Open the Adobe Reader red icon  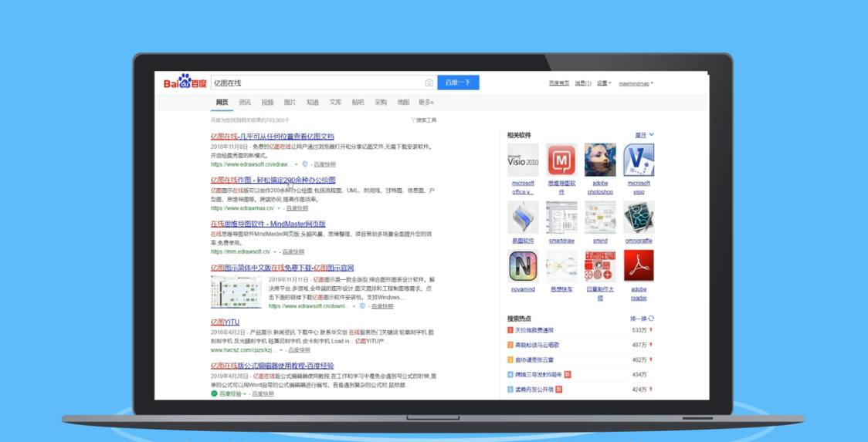pos(639,266)
